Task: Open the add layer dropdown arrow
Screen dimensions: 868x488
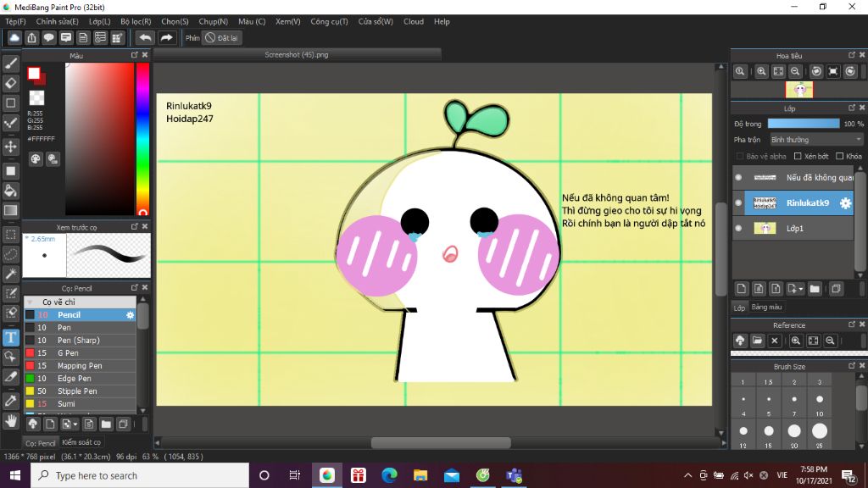Action: [800, 289]
